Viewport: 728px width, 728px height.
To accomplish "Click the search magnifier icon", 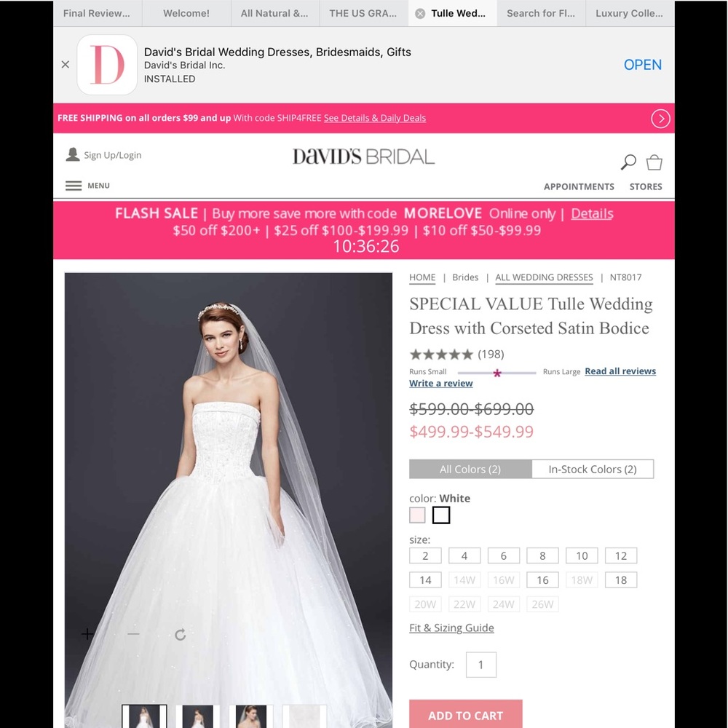I will click(x=627, y=162).
